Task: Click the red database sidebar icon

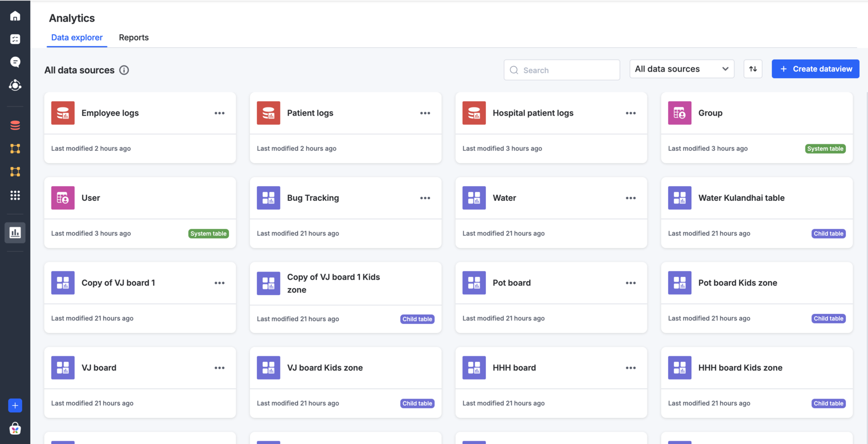Action: click(15, 125)
